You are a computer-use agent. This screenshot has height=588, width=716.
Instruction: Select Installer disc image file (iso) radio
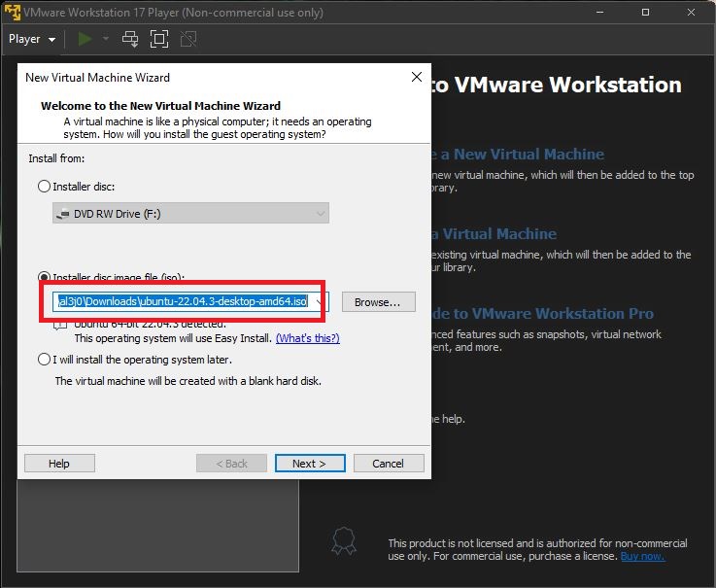pos(44,277)
